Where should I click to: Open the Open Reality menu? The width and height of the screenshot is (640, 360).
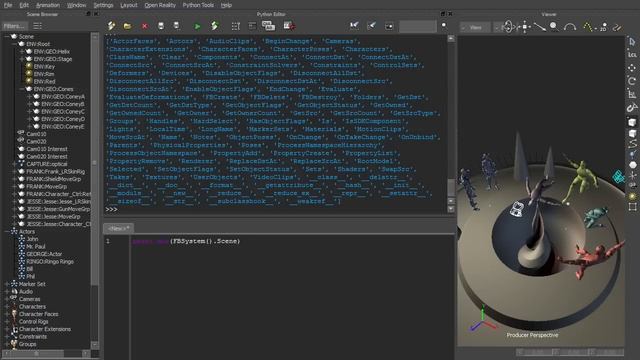pyautogui.click(x=160, y=5)
